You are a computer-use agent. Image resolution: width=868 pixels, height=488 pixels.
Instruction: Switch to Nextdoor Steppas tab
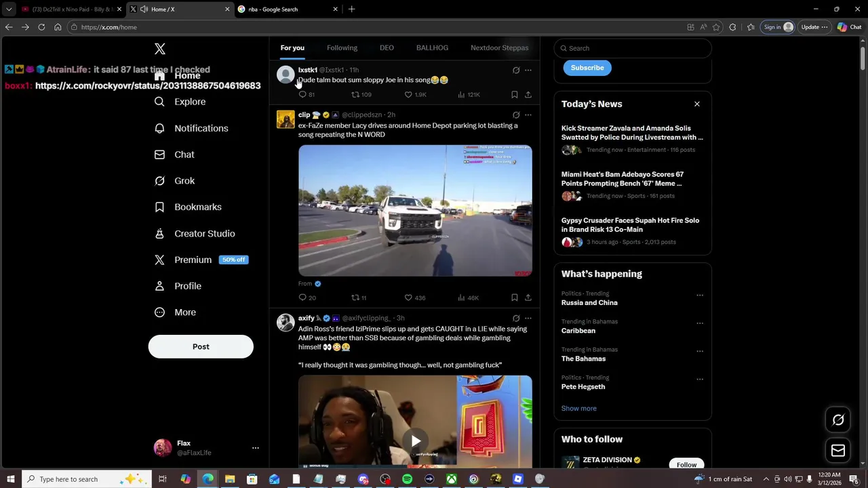click(499, 48)
